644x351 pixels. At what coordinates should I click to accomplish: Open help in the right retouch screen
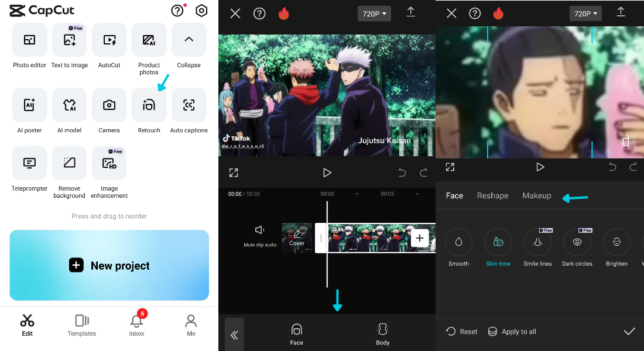coord(475,13)
